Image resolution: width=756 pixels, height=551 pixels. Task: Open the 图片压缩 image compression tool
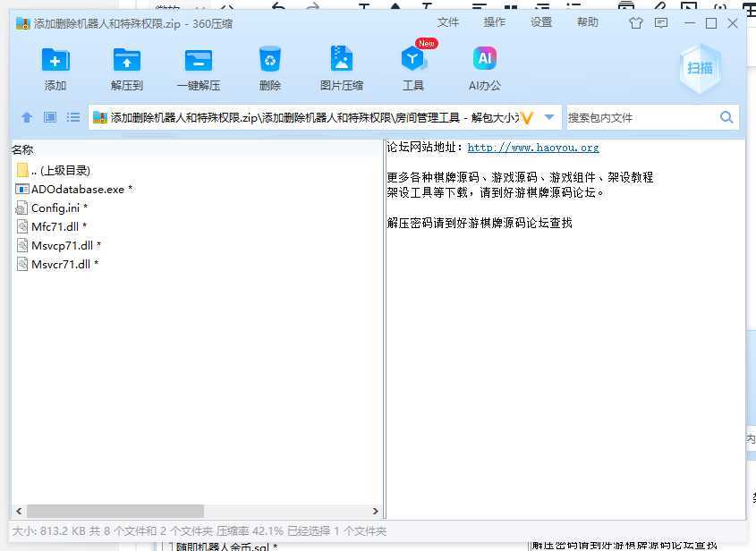(341, 60)
